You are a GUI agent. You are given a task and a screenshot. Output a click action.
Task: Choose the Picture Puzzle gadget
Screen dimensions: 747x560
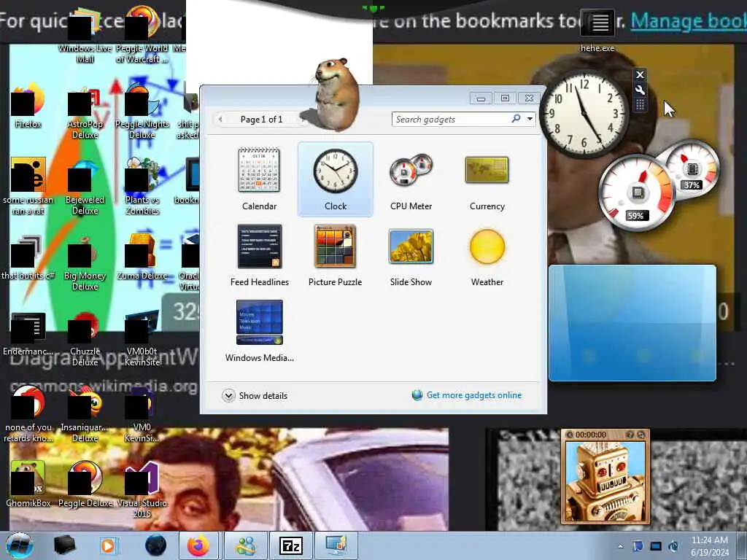coord(336,255)
